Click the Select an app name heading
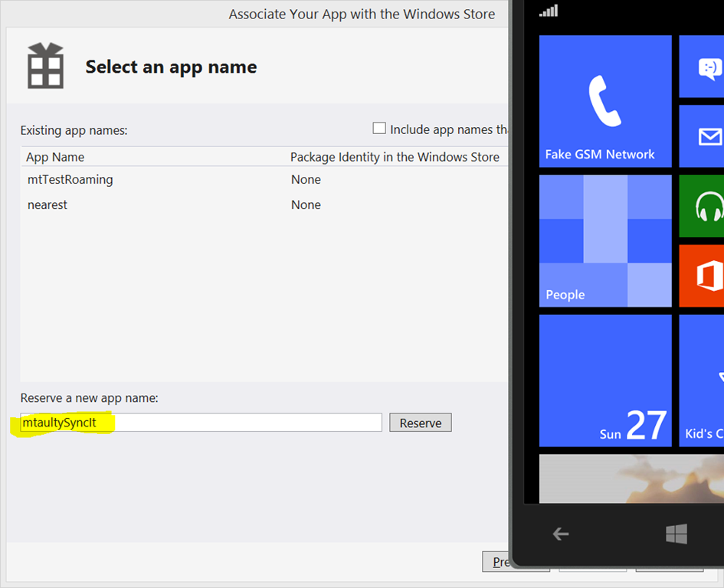Screen dimensions: 724x588 (171, 67)
